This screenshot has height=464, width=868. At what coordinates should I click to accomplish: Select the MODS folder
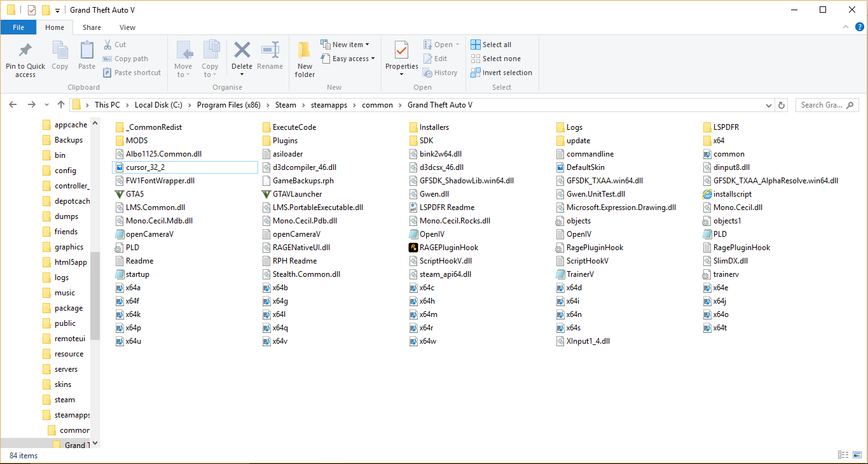pyautogui.click(x=132, y=141)
